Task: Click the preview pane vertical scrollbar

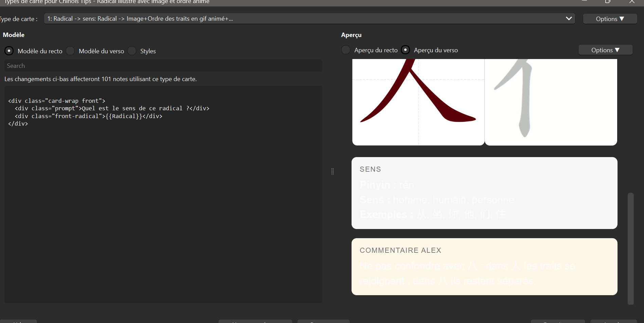Action: pos(631,249)
